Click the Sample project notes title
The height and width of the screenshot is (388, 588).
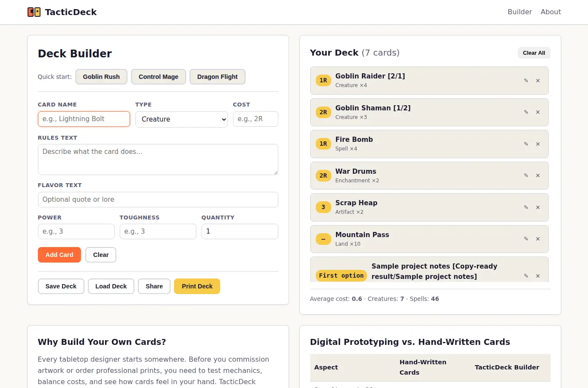(x=434, y=272)
